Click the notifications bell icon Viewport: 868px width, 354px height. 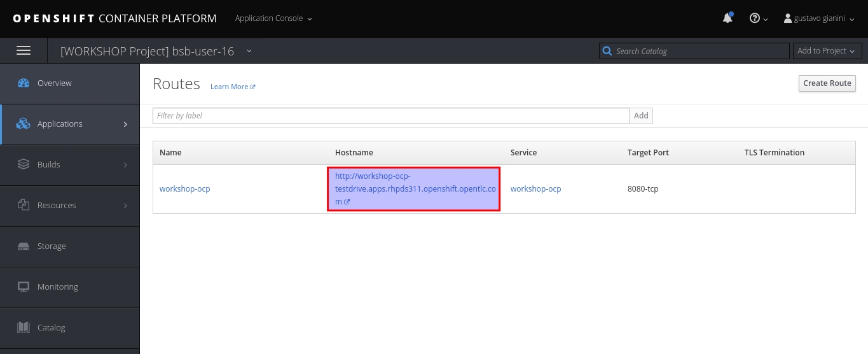(727, 18)
